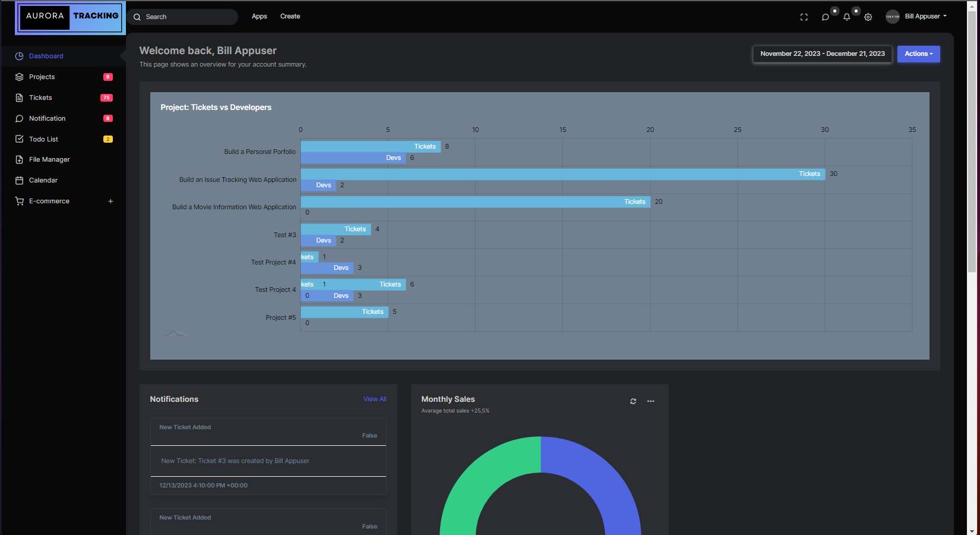This screenshot has width=980, height=535.
Task: Click the 'Monthly Sales' card heading
Action: pyautogui.click(x=448, y=399)
